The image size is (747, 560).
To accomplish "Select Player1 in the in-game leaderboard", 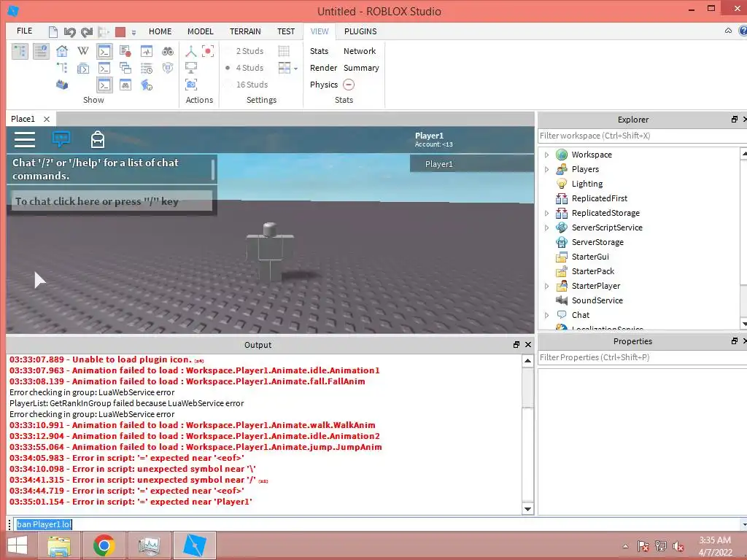I will 472,164.
